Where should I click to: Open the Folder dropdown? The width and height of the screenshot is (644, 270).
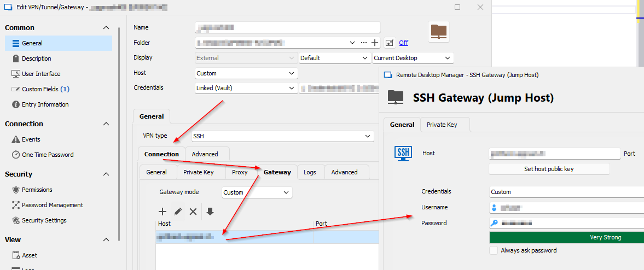(x=352, y=43)
